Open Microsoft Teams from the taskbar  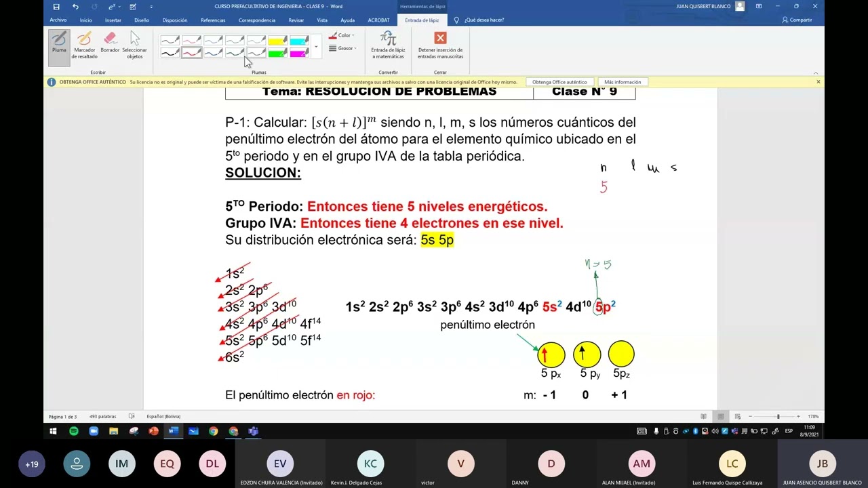(254, 431)
